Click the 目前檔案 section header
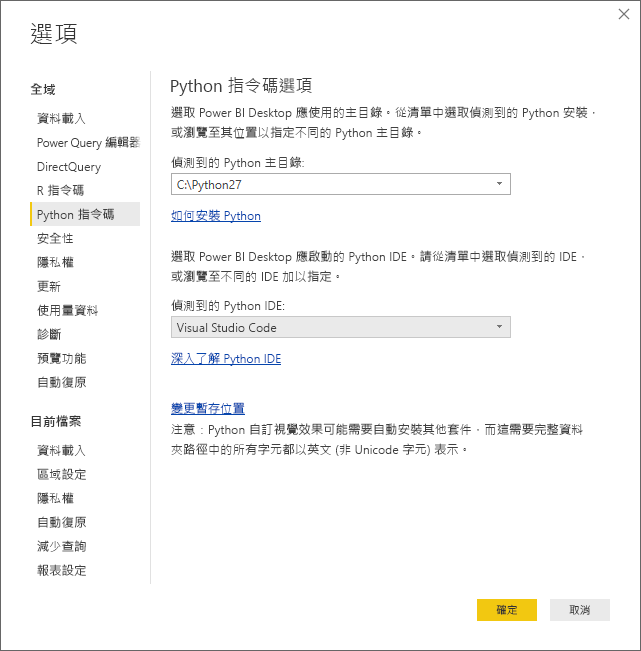The height and width of the screenshot is (651, 641). click(56, 421)
